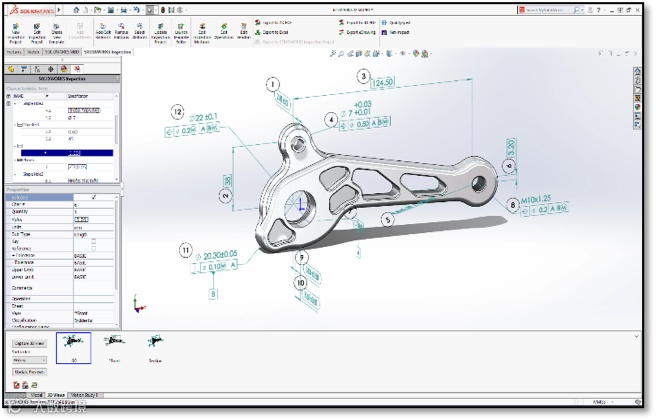The image size is (656, 420).
Task: Switch to the Model tab at bottom
Action: pos(36,395)
